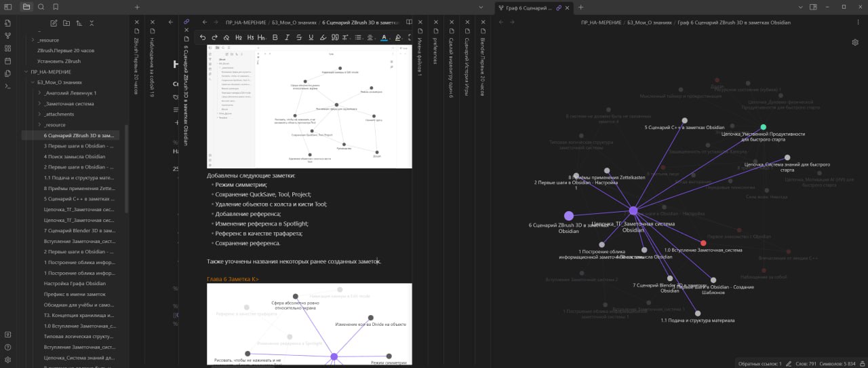The image size is (868, 368).
Task: Open the bullet list toolbar dropdown
Action: coord(359,37)
